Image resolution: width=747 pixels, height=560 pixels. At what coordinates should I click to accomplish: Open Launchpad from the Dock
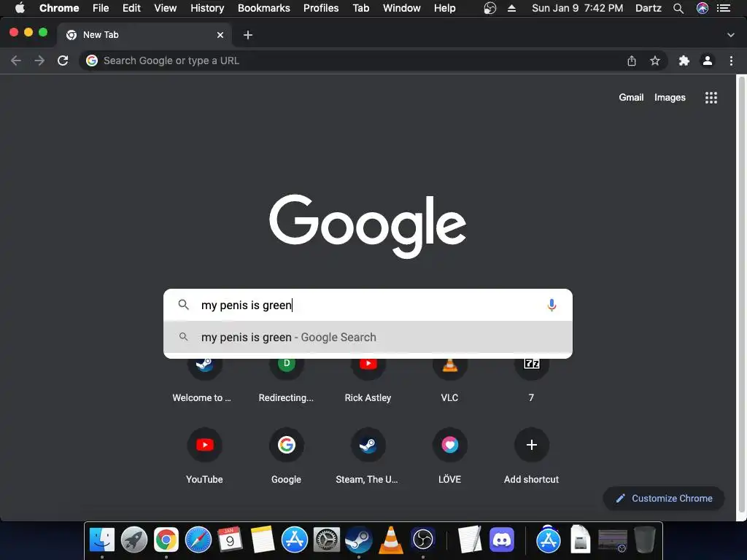134,540
